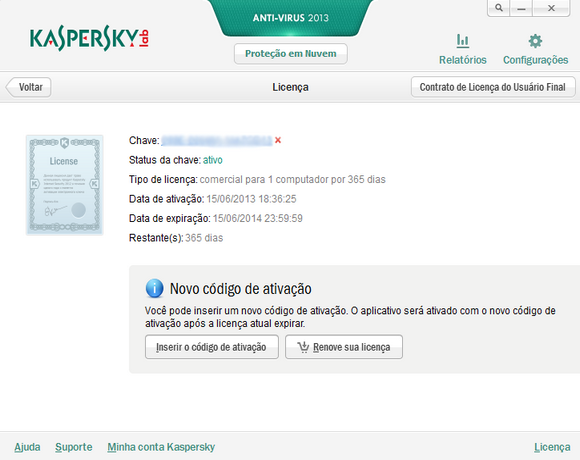This screenshot has width=580, height=460.
Task: Click expiration date '15/06/2014 23:59:59'
Action: click(258, 219)
